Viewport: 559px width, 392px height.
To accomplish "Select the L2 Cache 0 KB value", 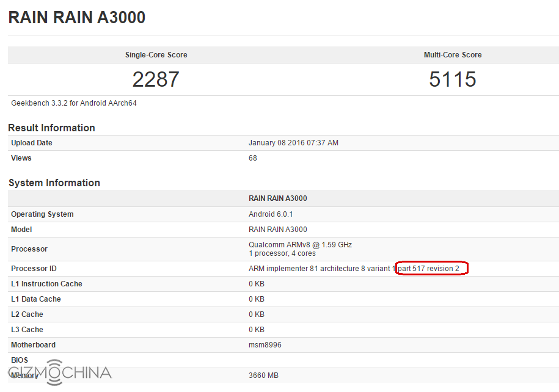I will pyautogui.click(x=257, y=314).
